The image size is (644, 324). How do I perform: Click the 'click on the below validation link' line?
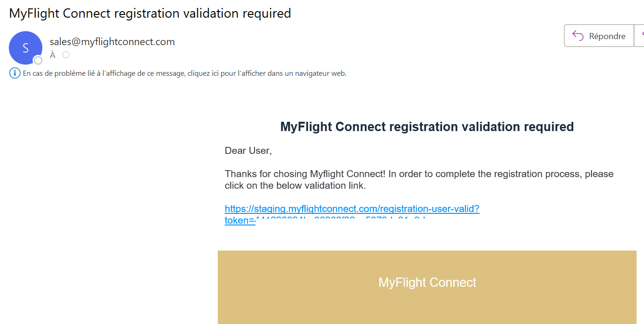pyautogui.click(x=295, y=185)
